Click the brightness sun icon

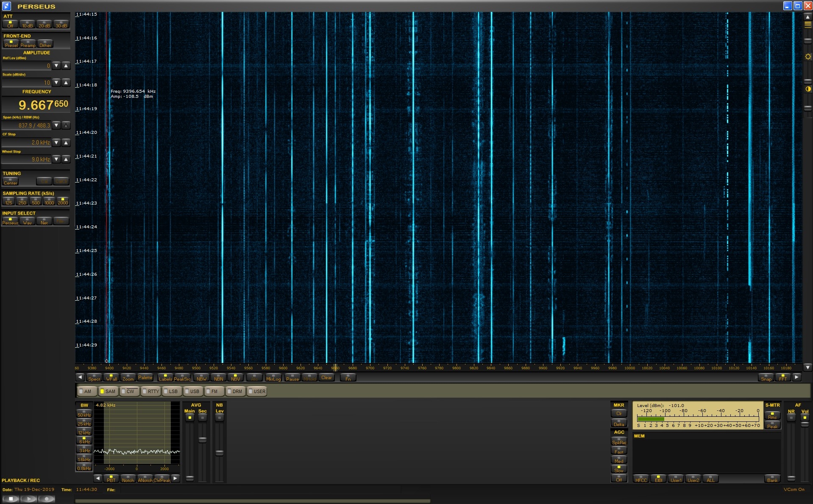[x=808, y=57]
